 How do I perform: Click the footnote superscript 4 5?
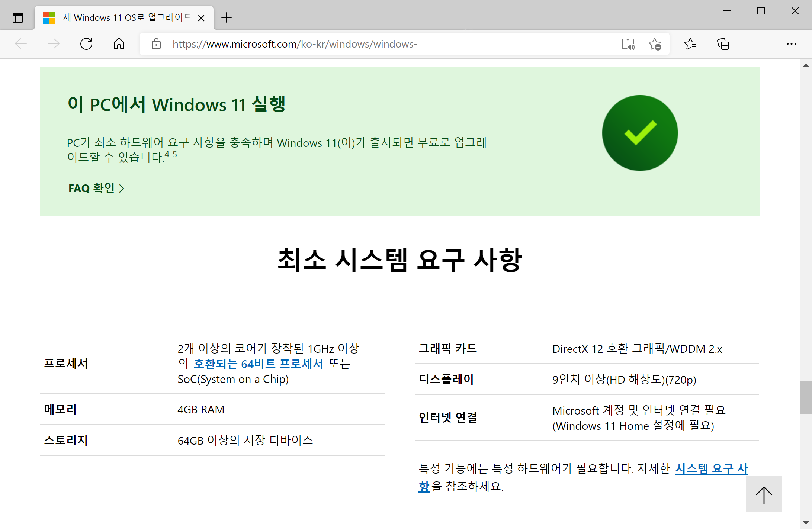point(171,154)
